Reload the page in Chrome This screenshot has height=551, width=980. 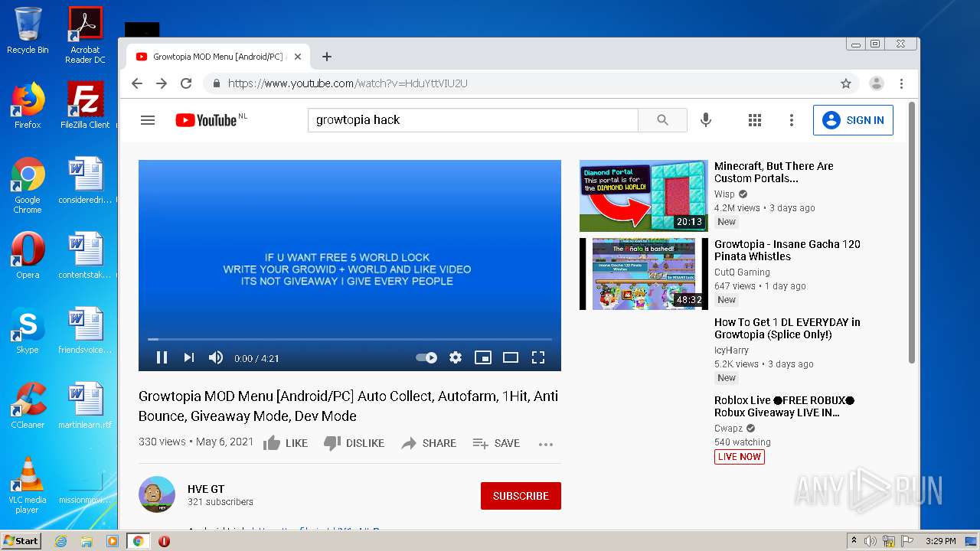point(186,83)
